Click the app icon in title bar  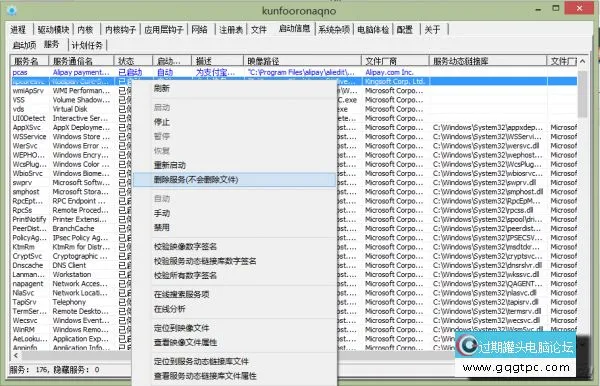click(12, 11)
